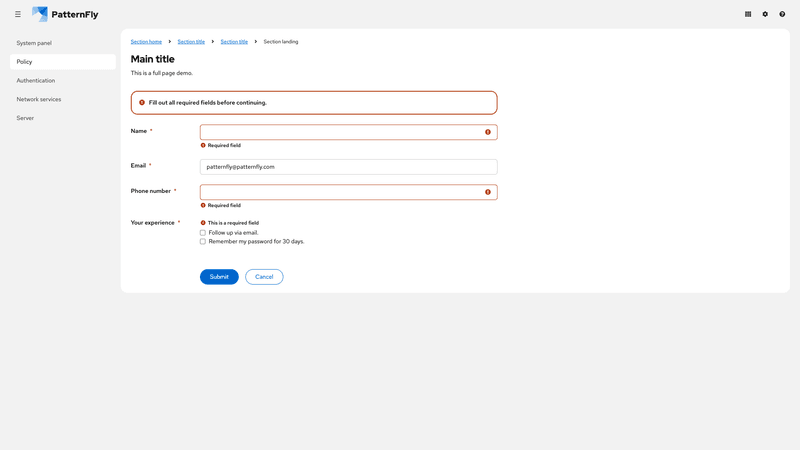Click the PatternFly logo
The width and height of the screenshot is (800, 450).
click(65, 14)
